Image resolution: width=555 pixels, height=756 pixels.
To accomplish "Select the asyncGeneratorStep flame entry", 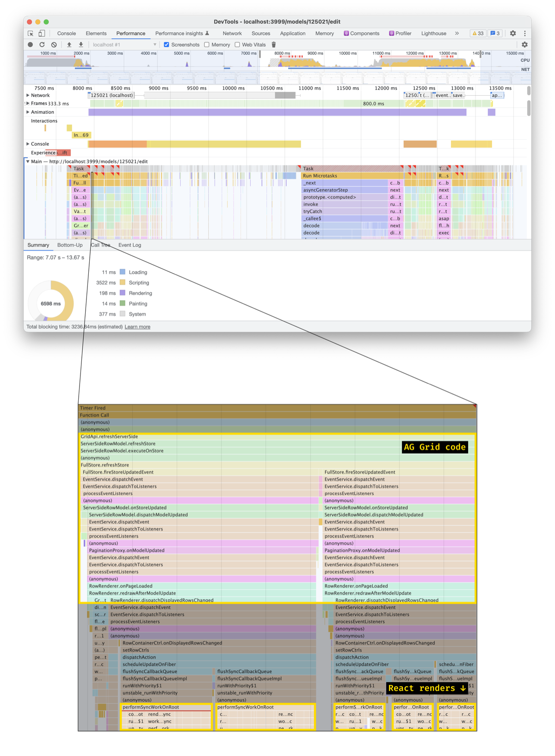I will click(x=345, y=190).
